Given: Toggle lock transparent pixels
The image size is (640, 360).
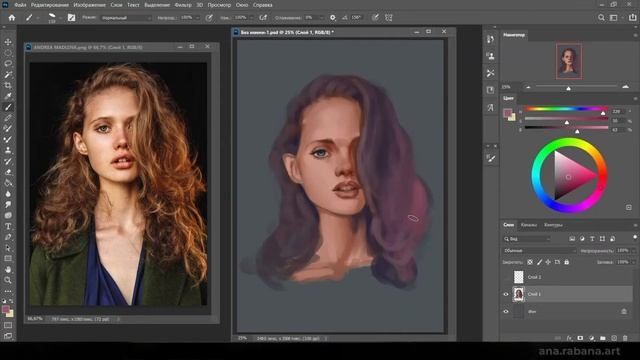Looking at the screenshot, I should coord(530,262).
